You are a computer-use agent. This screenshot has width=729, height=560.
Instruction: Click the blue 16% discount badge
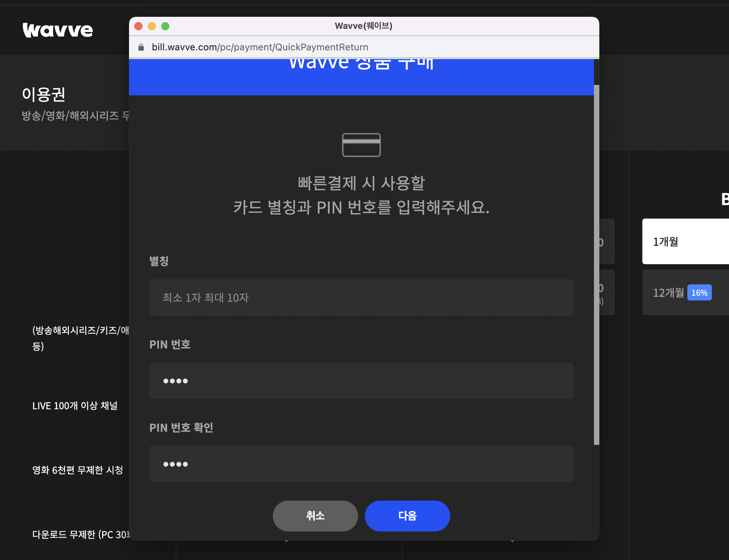click(x=699, y=292)
